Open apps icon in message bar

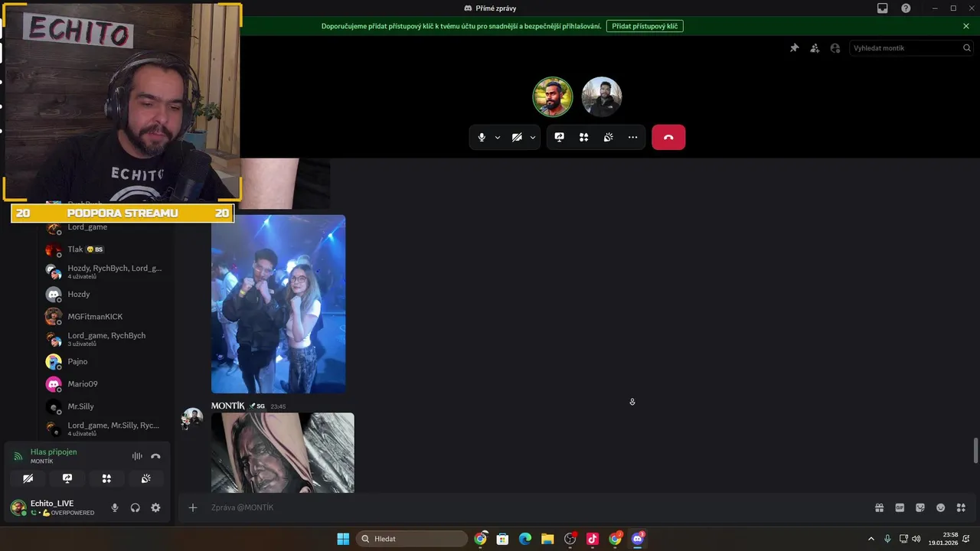point(962,507)
